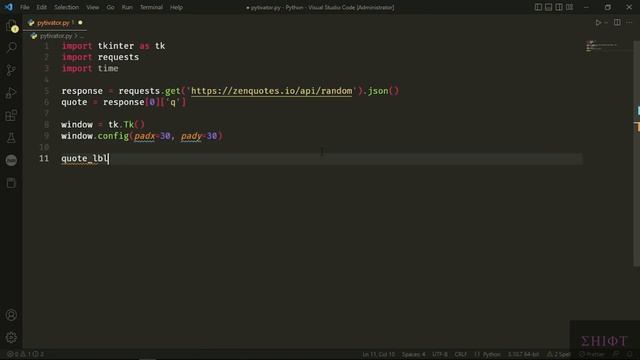Open the File menu
Screen dimensions: 640x360
[24, 7]
